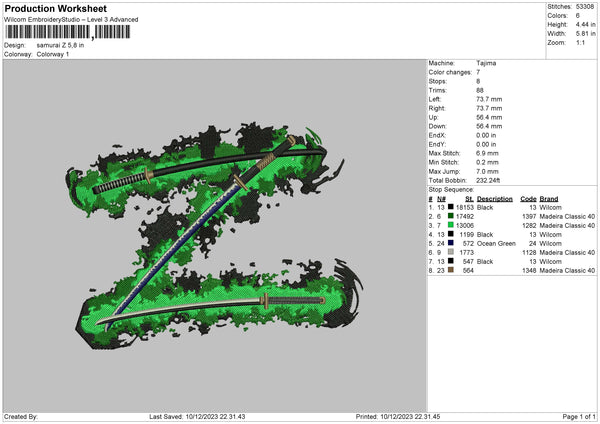The width and height of the screenshot is (600, 424).
Task: Click the Left extent value 73.7 mm
Action: coord(489,99)
